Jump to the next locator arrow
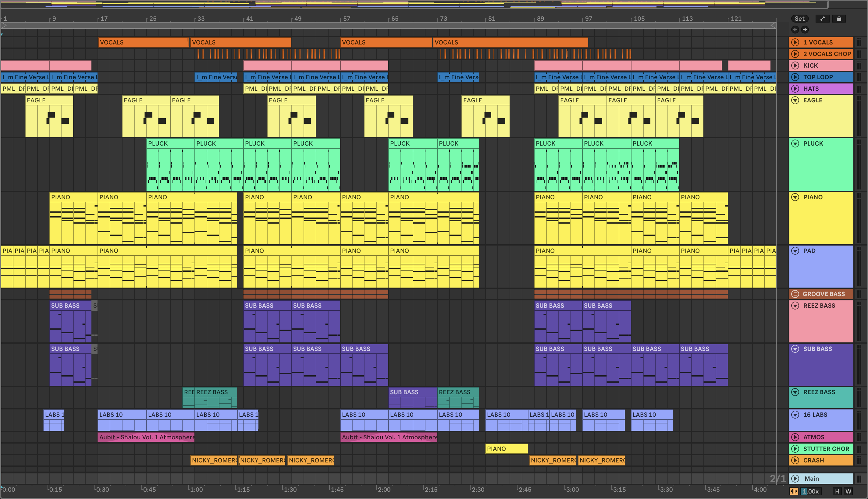 tap(805, 30)
